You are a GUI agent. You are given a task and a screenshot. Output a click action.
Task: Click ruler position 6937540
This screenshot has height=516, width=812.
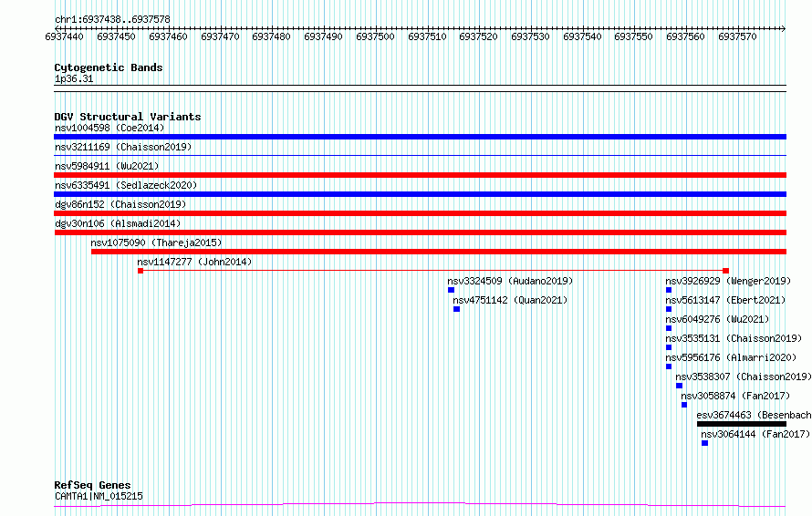(x=582, y=36)
